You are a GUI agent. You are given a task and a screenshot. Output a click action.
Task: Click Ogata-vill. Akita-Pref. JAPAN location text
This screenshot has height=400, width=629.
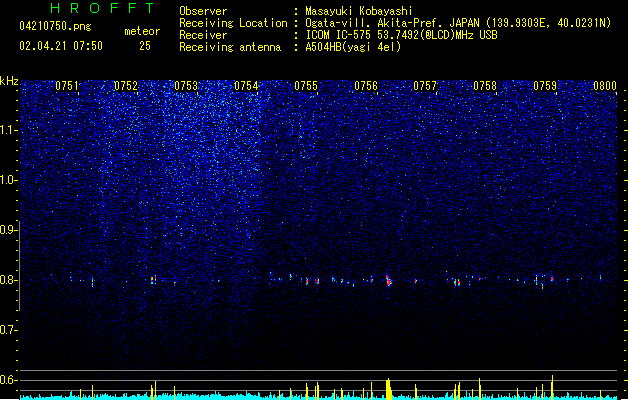458,23
